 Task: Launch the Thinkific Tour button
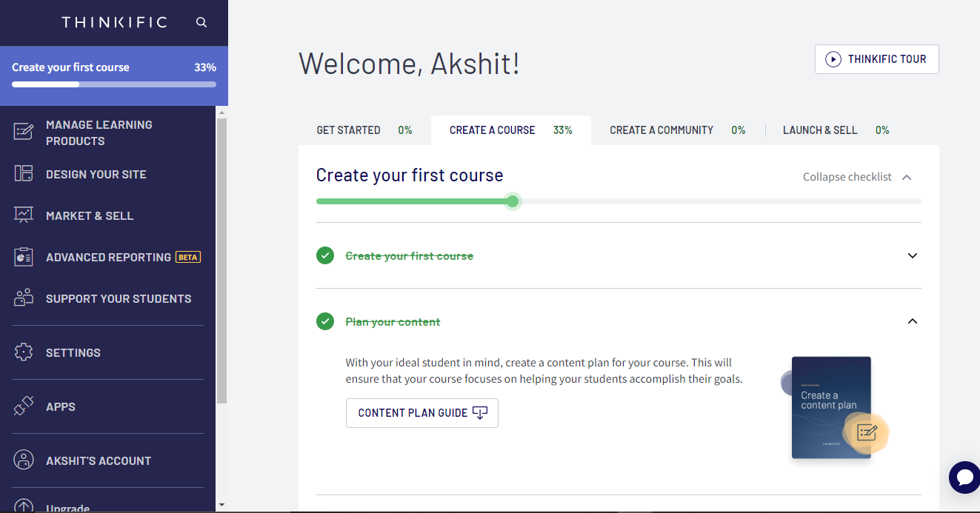[x=877, y=59]
